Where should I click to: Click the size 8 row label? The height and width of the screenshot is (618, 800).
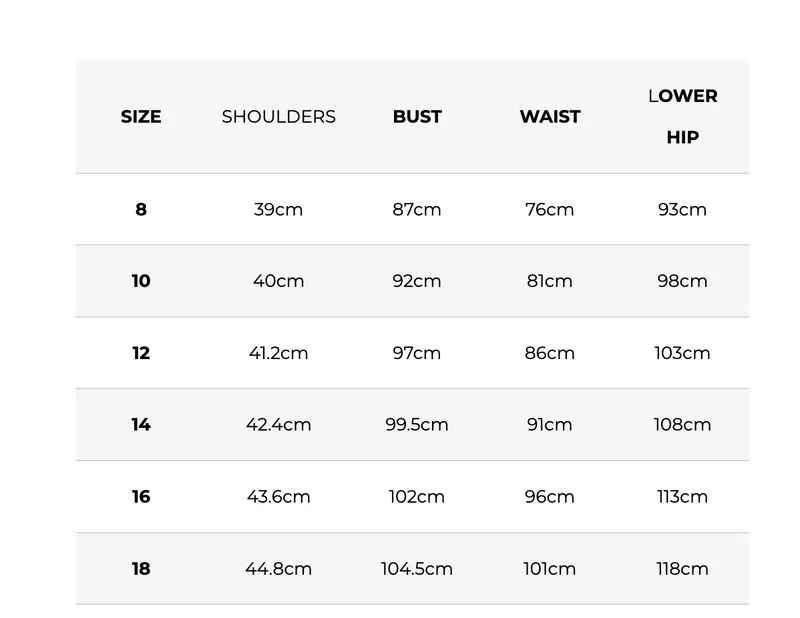click(x=141, y=209)
